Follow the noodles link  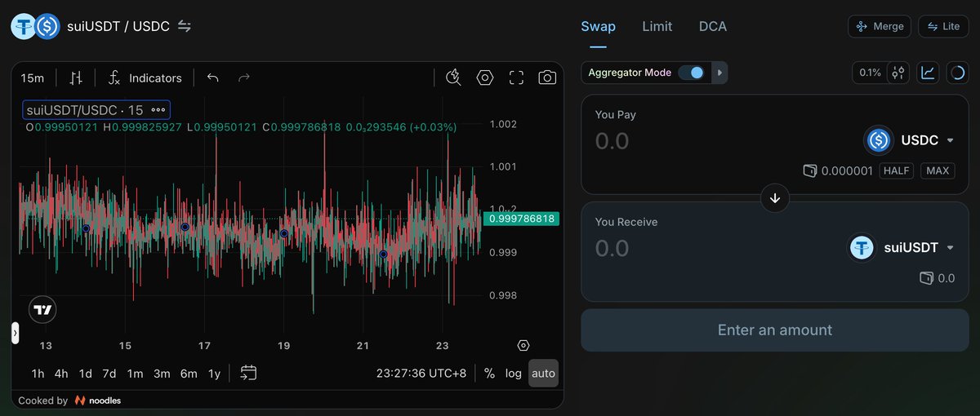point(98,401)
